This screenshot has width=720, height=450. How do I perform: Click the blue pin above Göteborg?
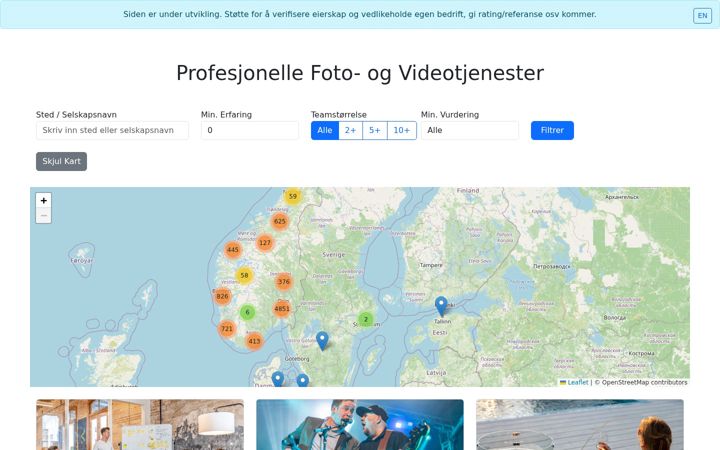(x=322, y=341)
